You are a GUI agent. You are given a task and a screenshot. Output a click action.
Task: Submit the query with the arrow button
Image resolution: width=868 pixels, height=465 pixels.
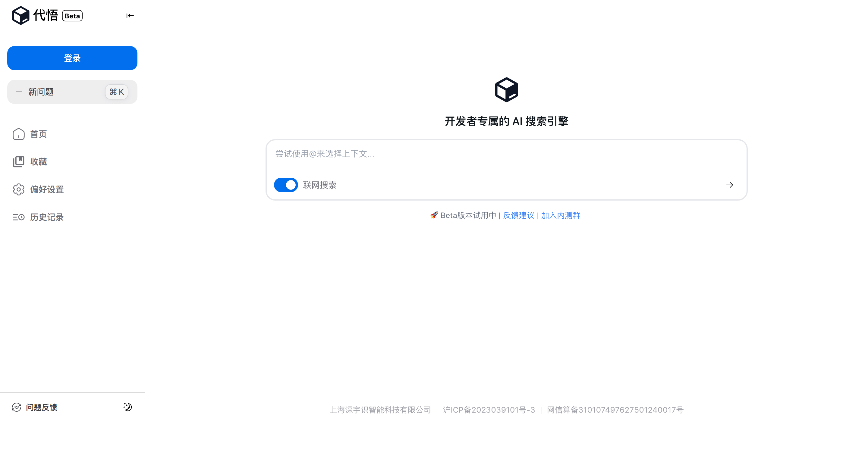(x=729, y=185)
